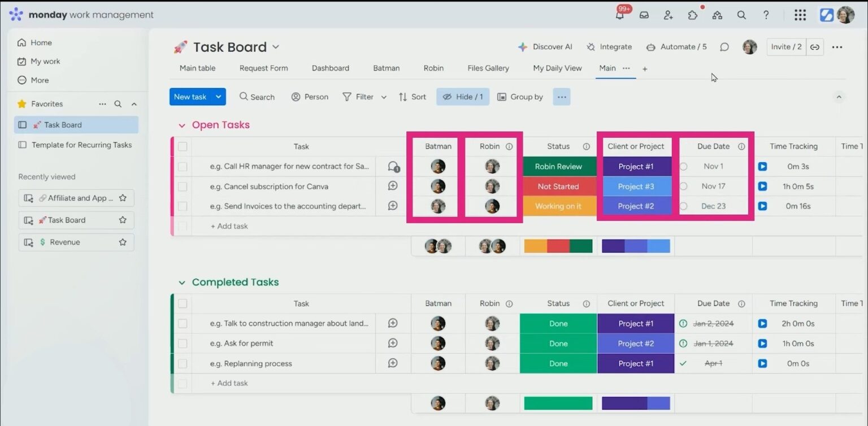Screen dimensions: 868x426
Task: Click the Person filter icon
Action: click(295, 97)
